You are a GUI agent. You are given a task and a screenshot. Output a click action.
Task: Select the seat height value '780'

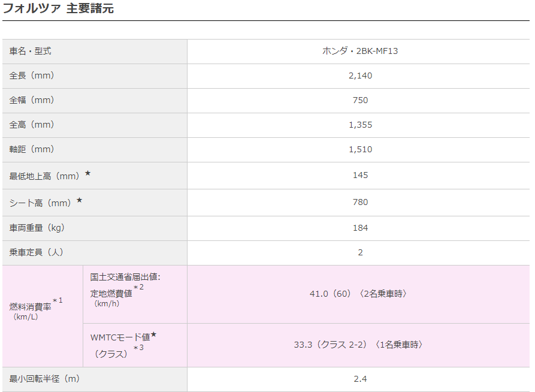click(360, 202)
